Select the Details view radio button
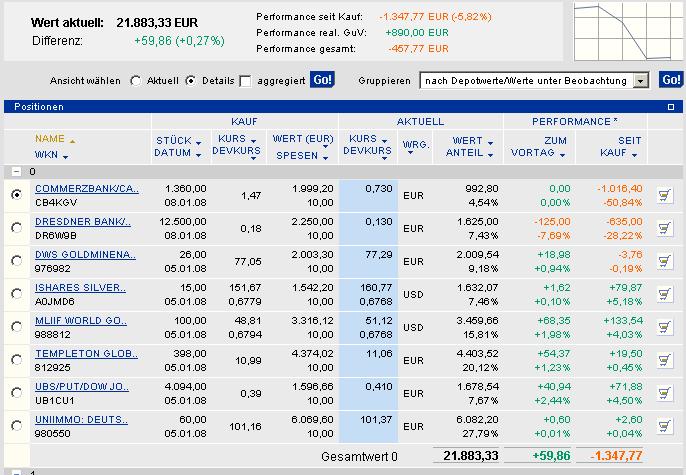 click(x=190, y=81)
